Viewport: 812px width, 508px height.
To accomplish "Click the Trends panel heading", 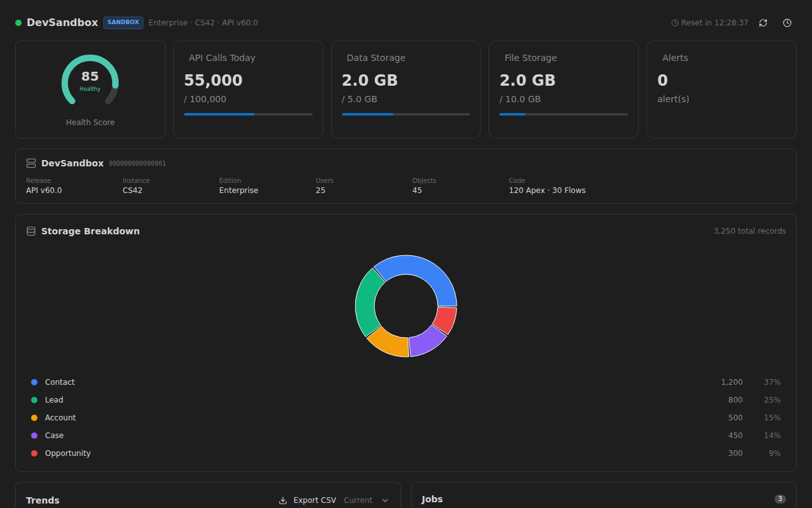I will tap(43, 500).
